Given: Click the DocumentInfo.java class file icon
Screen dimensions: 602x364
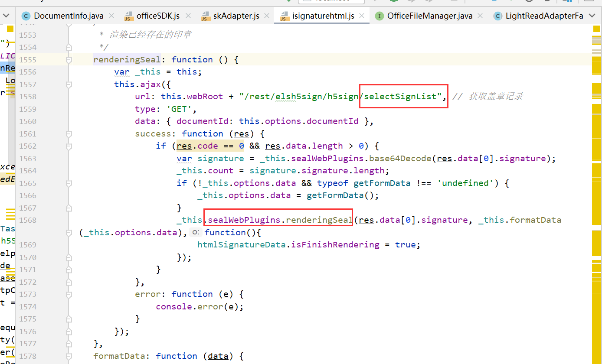Looking at the screenshot, I should point(26,16).
